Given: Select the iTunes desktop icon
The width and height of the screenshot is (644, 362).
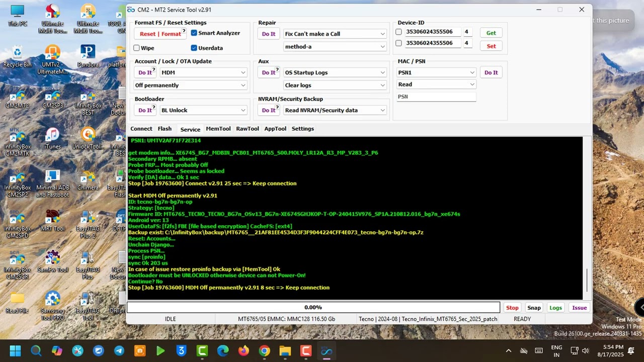Looking at the screenshot, I should tap(52, 138).
